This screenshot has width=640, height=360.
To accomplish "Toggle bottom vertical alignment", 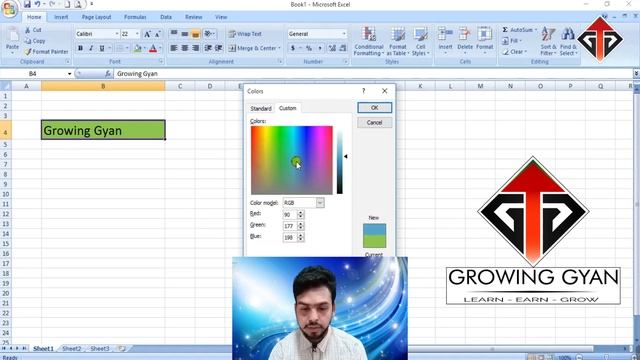I will [196, 34].
